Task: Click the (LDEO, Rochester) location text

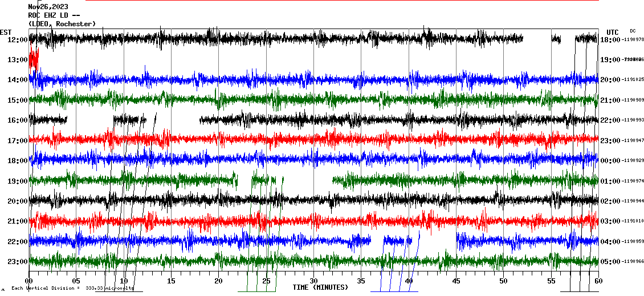Action: point(62,24)
